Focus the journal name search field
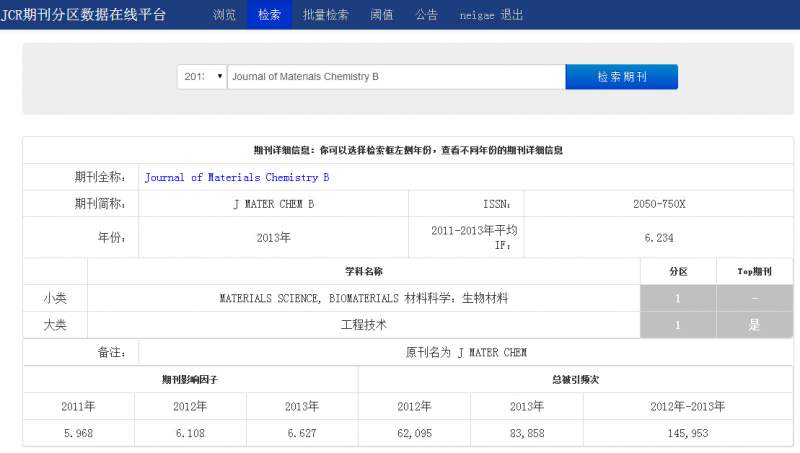The image size is (800, 453). pos(396,77)
